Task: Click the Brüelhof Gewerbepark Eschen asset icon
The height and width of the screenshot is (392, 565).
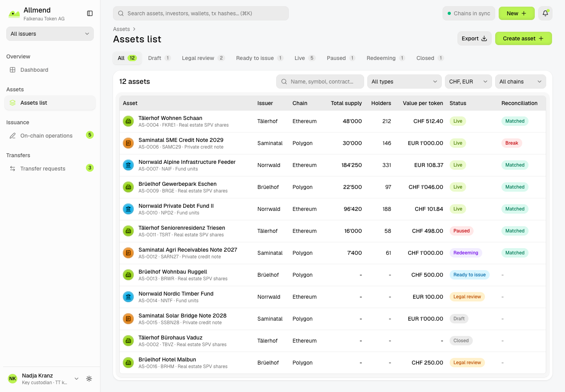Action: [x=128, y=187]
